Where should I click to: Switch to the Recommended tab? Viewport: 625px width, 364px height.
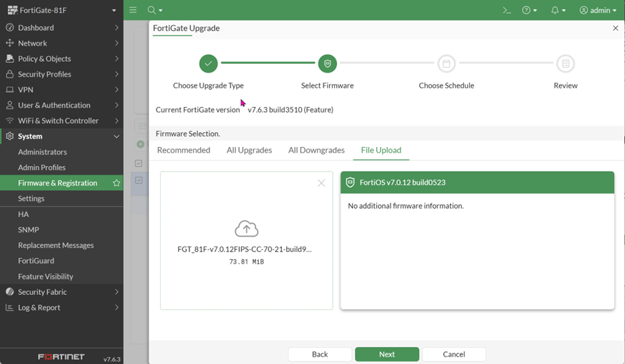184,150
